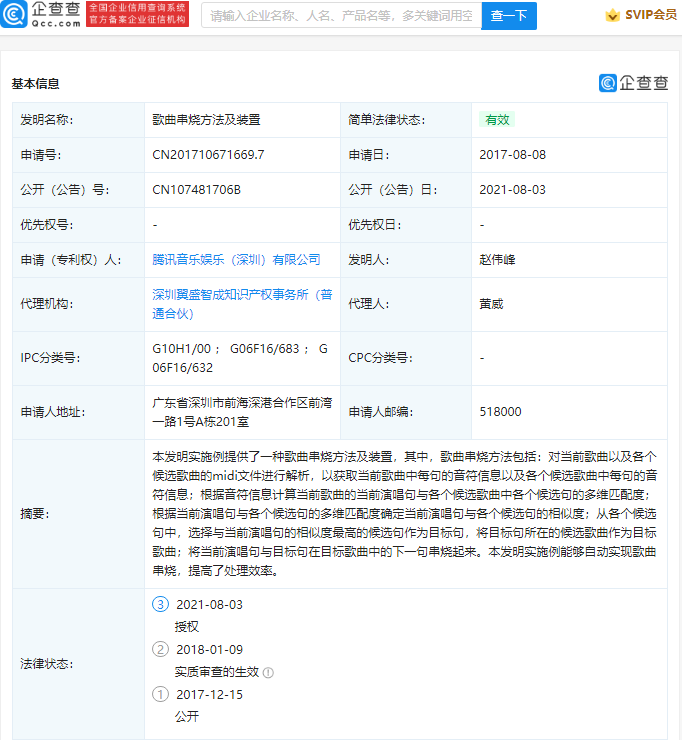Click the SVIP crown icon
This screenshot has width=682, height=740.
click(612, 15)
